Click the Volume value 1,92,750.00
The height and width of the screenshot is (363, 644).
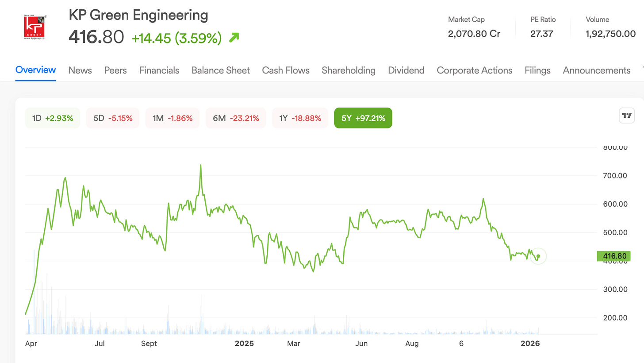click(610, 34)
